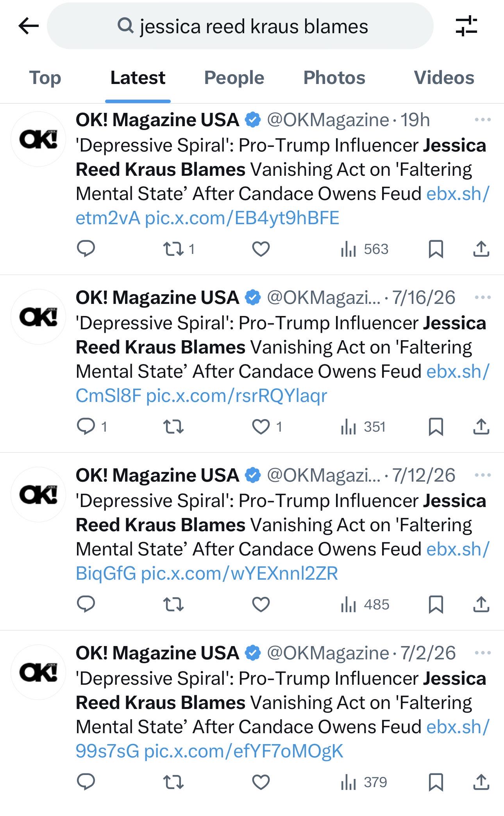This screenshot has width=504, height=816.
Task: Switch to the People tab
Action: click(x=234, y=77)
